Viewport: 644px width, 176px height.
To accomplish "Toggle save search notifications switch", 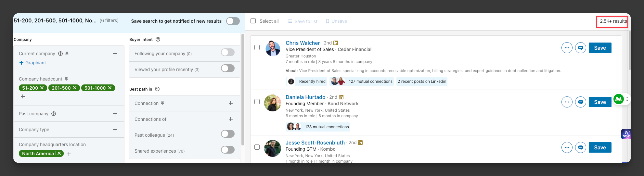I will coord(233,21).
